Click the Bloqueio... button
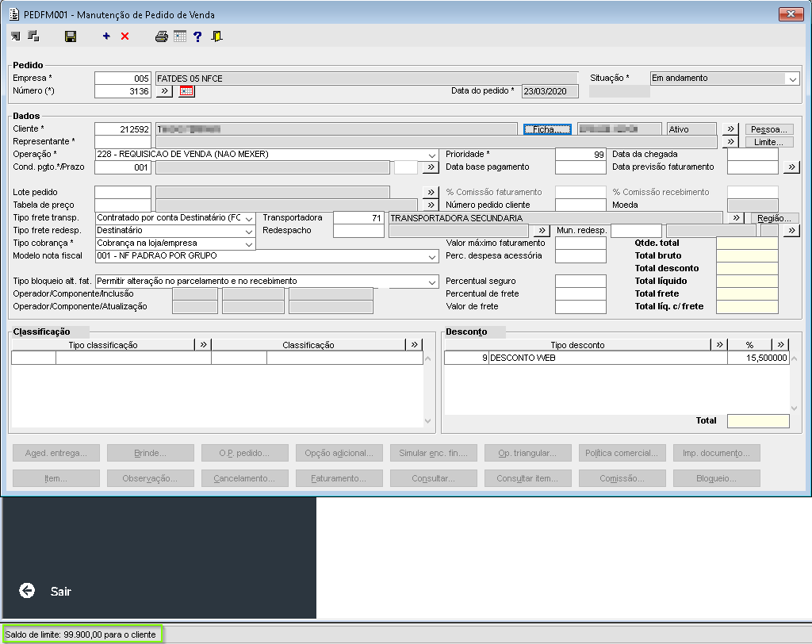The height and width of the screenshot is (644, 812). tap(716, 478)
